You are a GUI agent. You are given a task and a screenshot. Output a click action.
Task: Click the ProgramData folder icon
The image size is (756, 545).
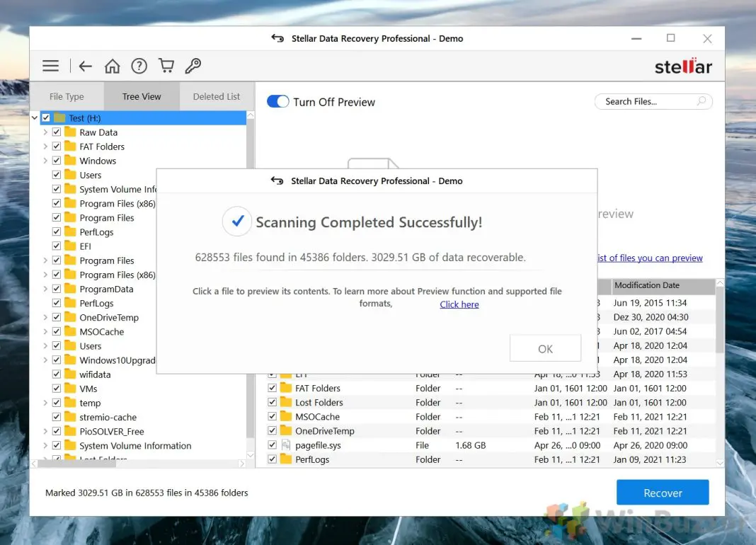point(70,288)
